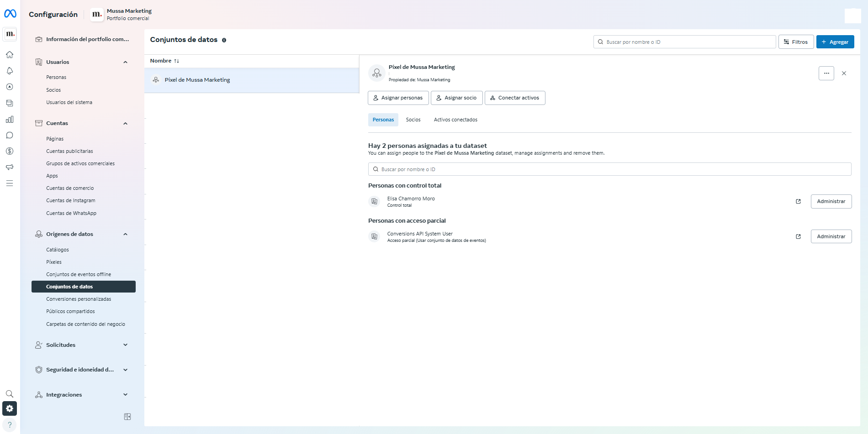868x434 pixels.
Task: Open Carpetas de contenido del negocio
Action: [x=85, y=324]
